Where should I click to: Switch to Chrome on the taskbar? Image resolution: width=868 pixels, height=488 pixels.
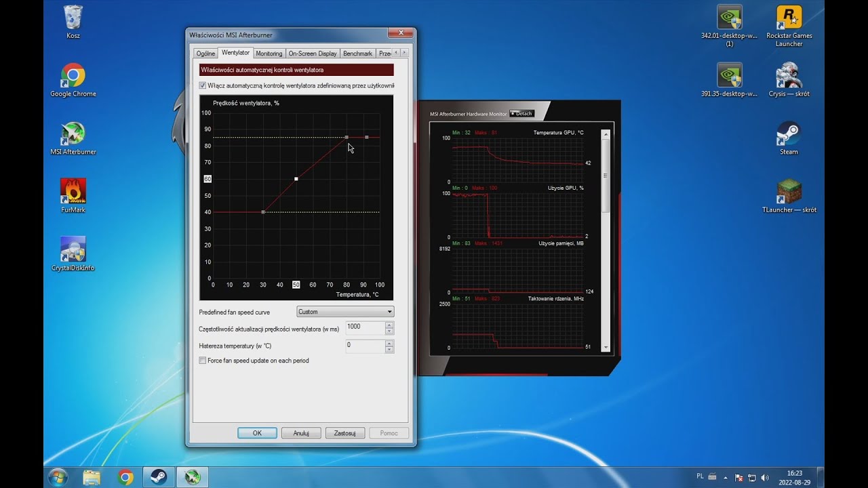coord(125,477)
